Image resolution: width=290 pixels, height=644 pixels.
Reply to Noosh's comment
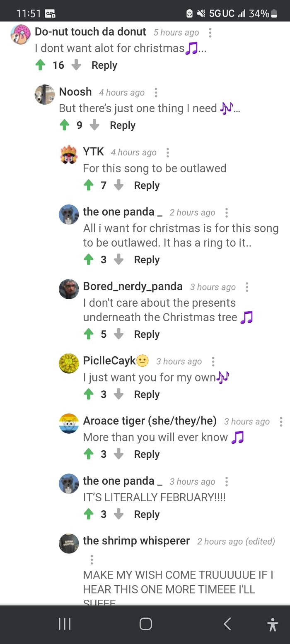123,125
